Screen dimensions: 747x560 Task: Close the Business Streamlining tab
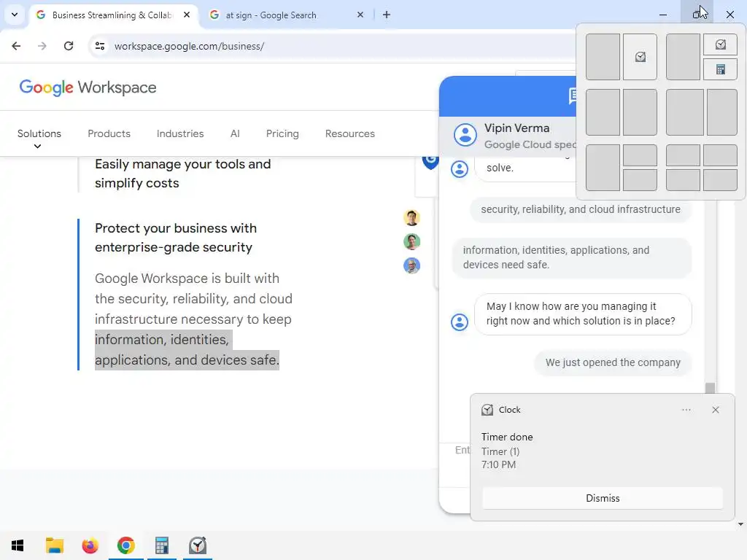pyautogui.click(x=187, y=15)
